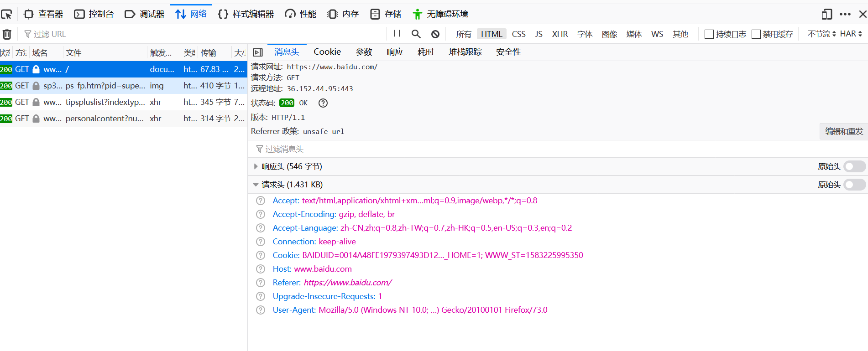This screenshot has height=351, width=868.
Task: Open the Referer https://www.baidu.com/ link
Action: [x=348, y=283]
